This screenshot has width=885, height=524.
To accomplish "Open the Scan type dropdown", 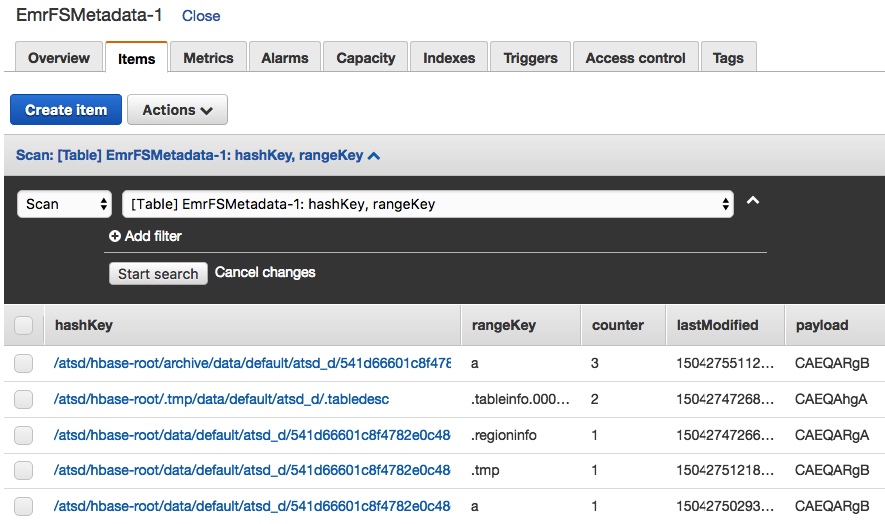I will 64,204.
